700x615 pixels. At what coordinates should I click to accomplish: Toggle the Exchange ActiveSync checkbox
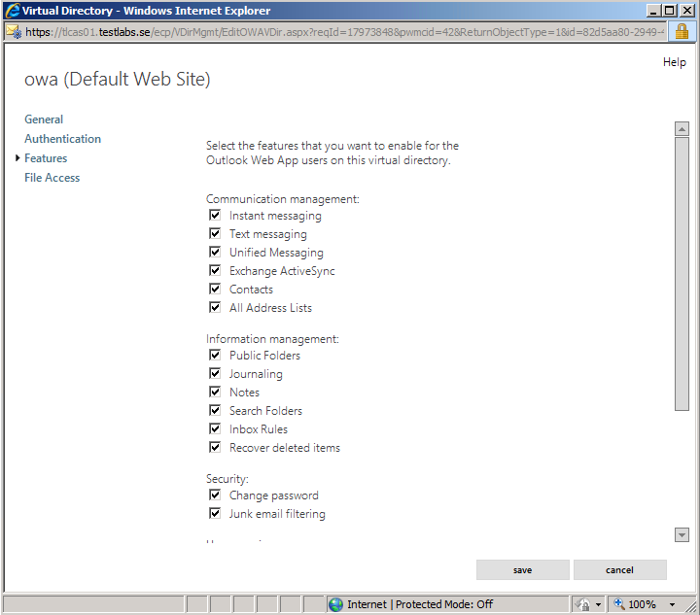tap(215, 271)
